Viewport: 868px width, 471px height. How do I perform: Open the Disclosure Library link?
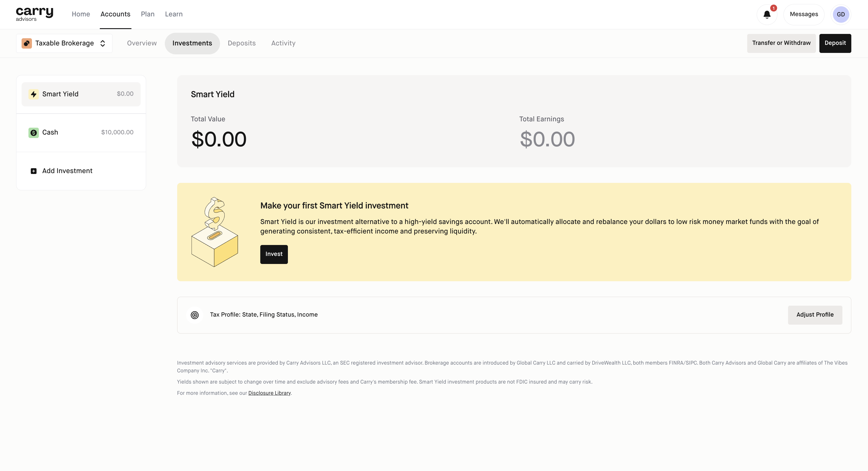tap(269, 393)
